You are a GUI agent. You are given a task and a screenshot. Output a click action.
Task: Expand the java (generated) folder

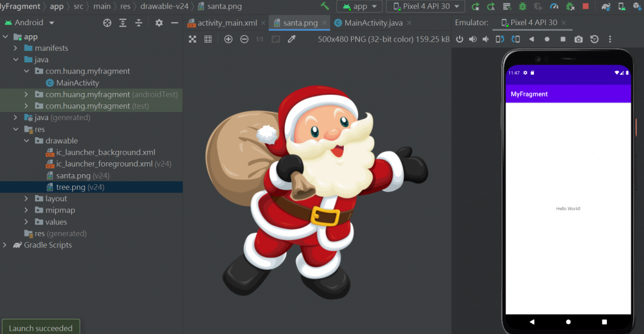pyautogui.click(x=16, y=118)
